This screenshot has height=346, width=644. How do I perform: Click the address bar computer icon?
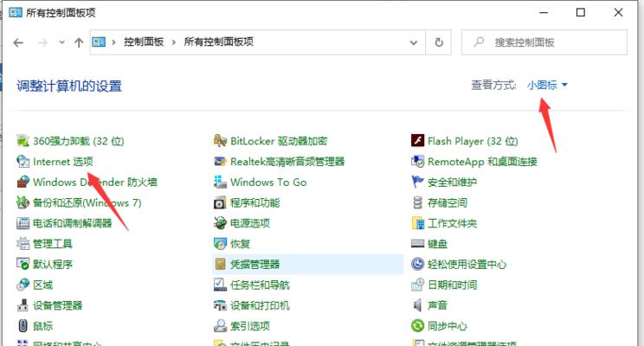pos(99,42)
